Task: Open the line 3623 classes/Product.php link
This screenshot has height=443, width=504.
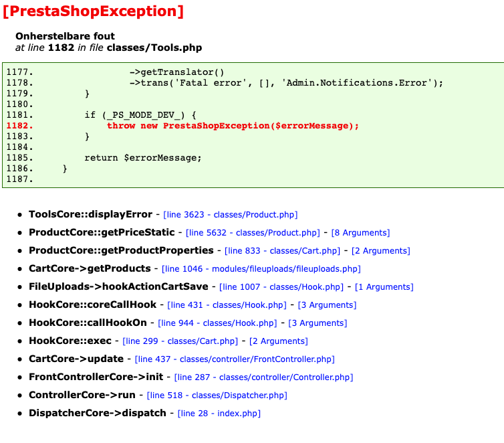Action: pos(231,215)
